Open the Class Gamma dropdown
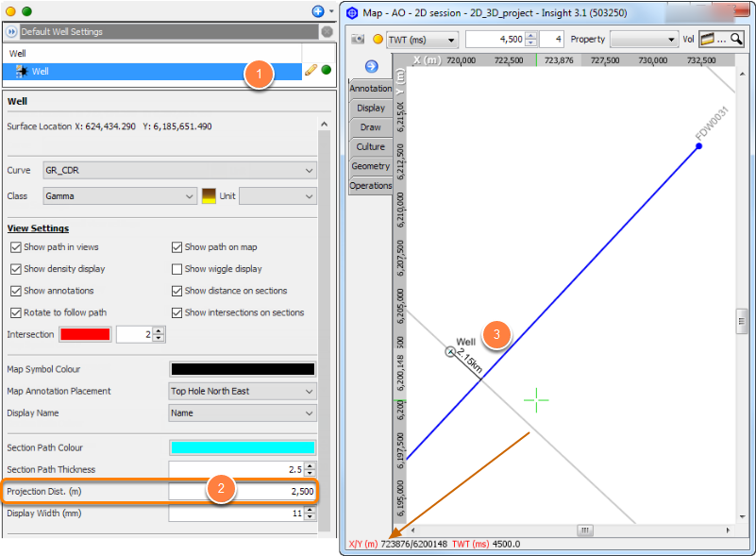 pos(120,196)
